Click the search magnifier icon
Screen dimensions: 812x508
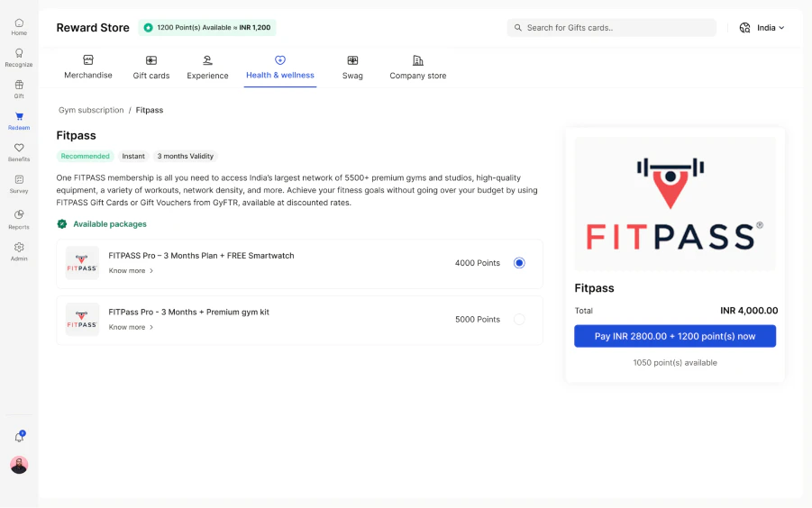pos(518,28)
